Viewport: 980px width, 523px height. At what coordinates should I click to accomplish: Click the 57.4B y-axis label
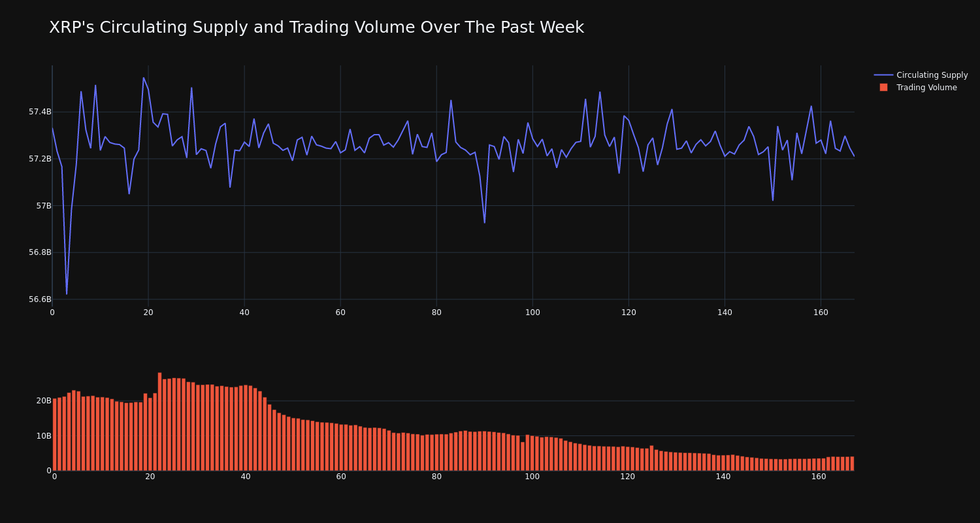(x=40, y=112)
